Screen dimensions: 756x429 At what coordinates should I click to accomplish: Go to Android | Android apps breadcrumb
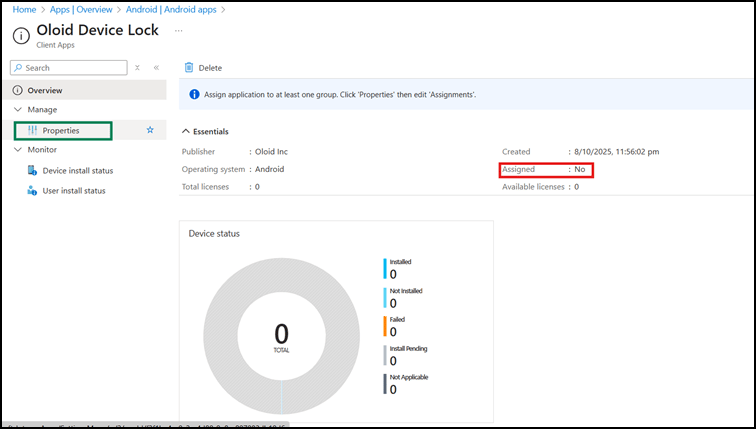click(x=171, y=9)
